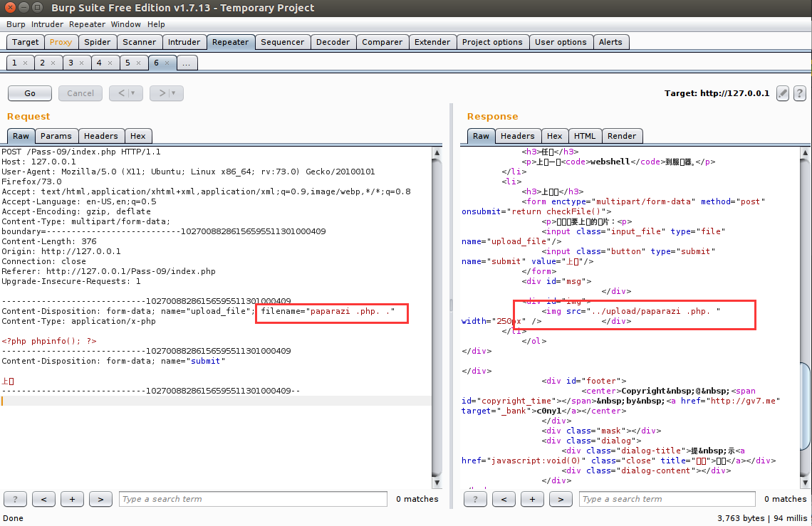
Task: Close Repeater tab 5
Action: (x=138, y=63)
